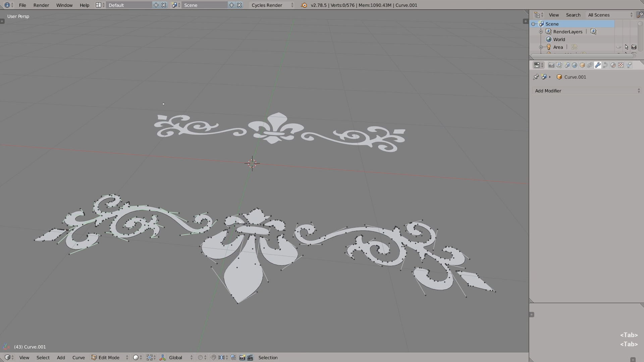The width and height of the screenshot is (644, 362).
Task: Open the Material sphere properties tab
Action: (613, 65)
